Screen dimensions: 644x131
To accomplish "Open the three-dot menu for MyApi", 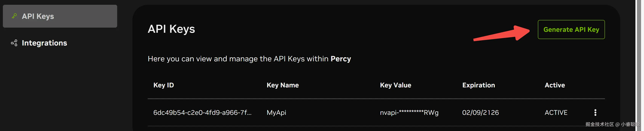I will 595,113.
